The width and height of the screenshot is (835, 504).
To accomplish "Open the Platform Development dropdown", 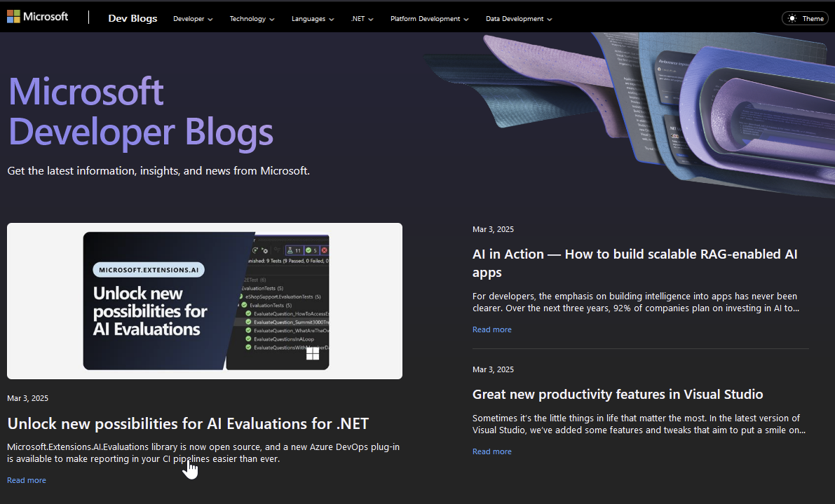I will pyautogui.click(x=429, y=19).
